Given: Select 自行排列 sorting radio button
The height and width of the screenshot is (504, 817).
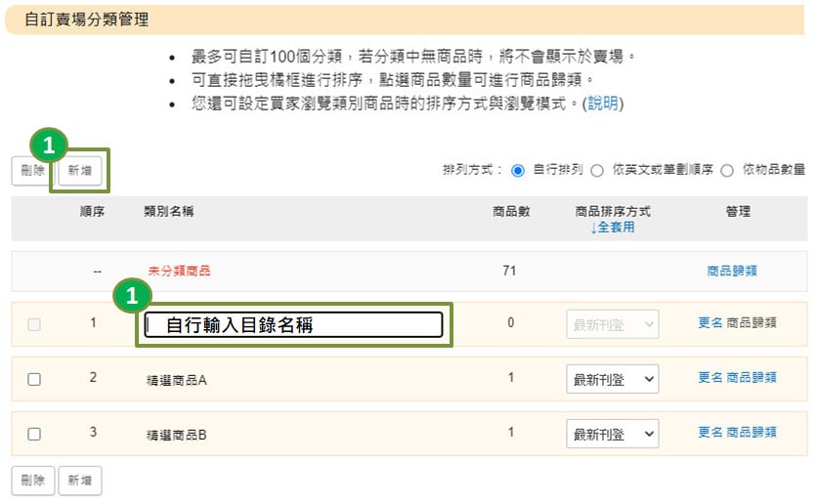Looking at the screenshot, I should 518,170.
